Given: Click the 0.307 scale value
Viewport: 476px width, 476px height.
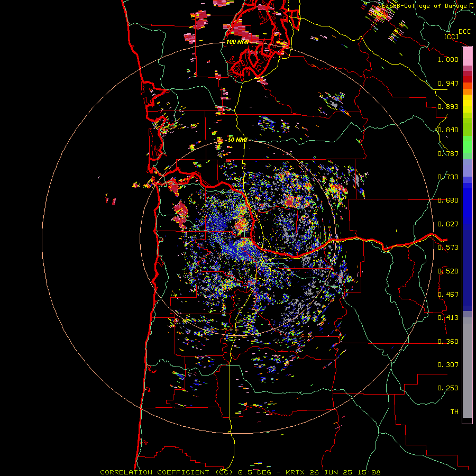Looking at the screenshot, I should pos(448,365).
